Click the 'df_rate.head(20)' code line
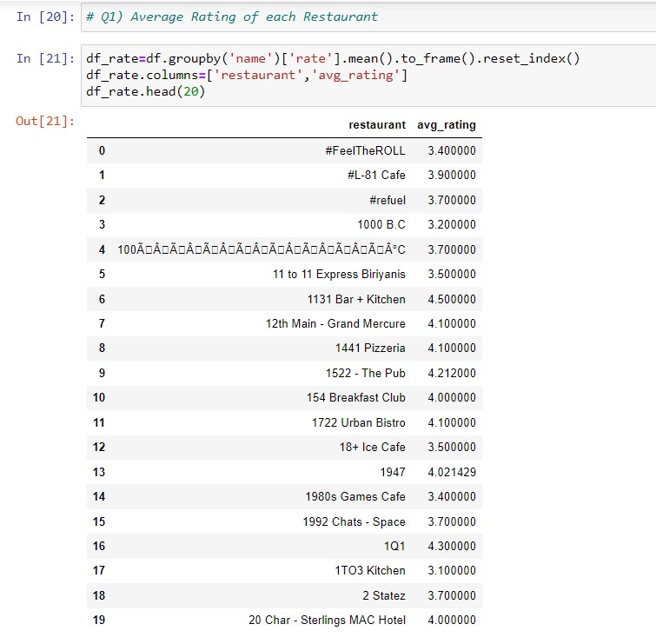 click(x=146, y=91)
